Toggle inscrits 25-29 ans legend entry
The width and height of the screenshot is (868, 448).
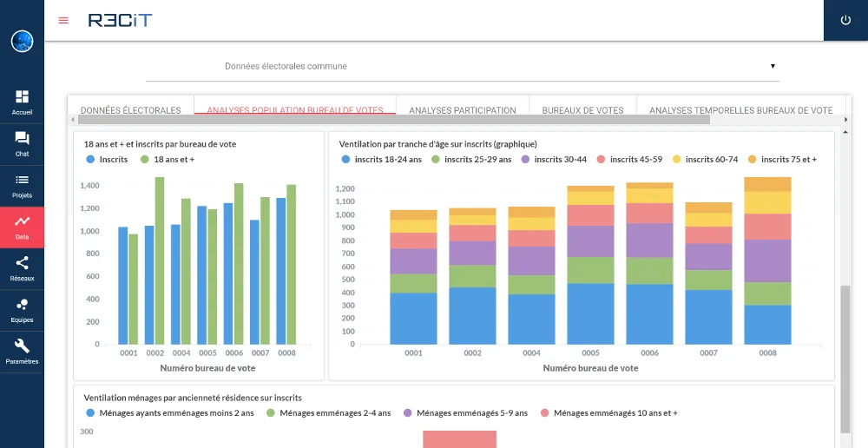pos(471,160)
